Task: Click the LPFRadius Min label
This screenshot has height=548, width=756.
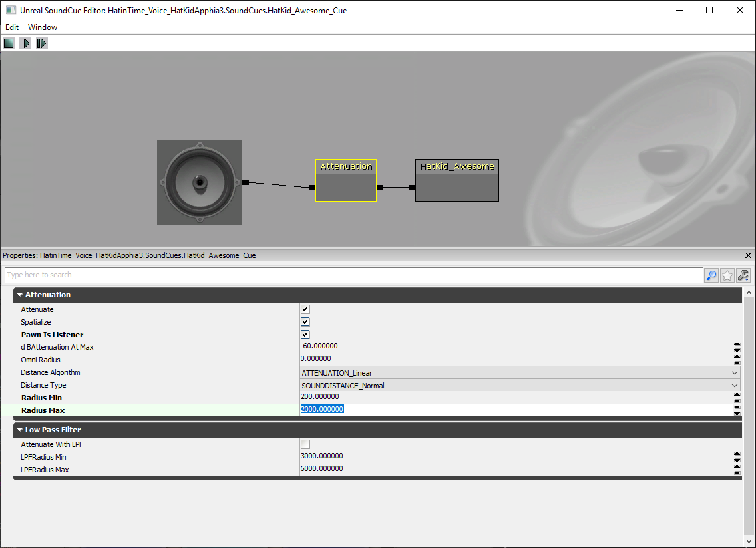Action: coord(43,457)
